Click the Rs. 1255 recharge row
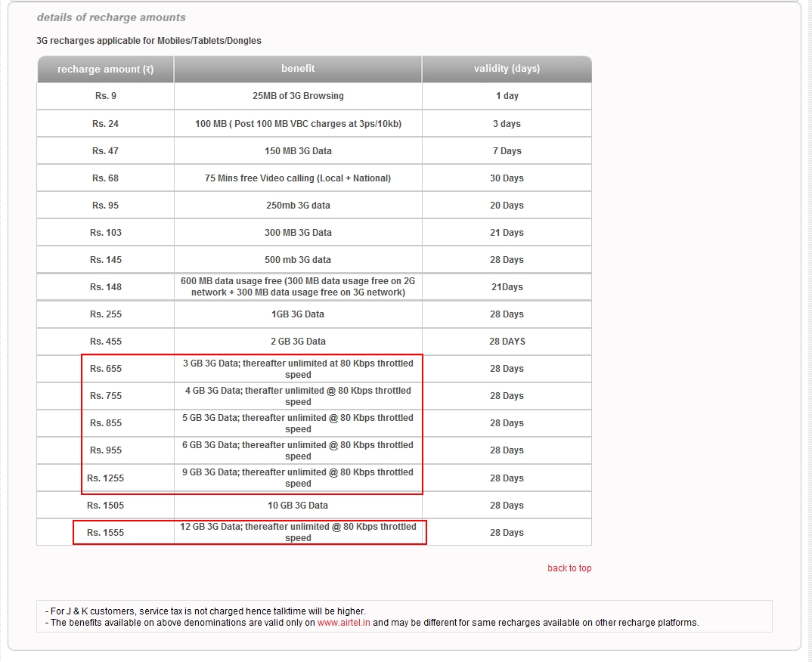812x662 pixels. (x=122, y=478)
